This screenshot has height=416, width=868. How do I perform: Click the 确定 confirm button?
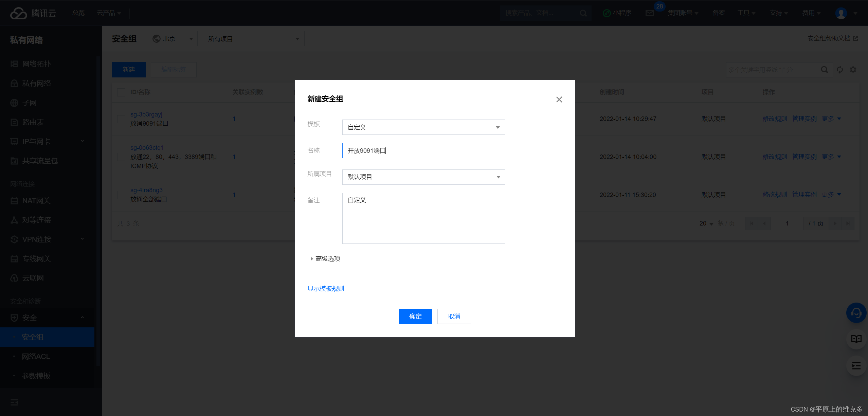click(415, 316)
